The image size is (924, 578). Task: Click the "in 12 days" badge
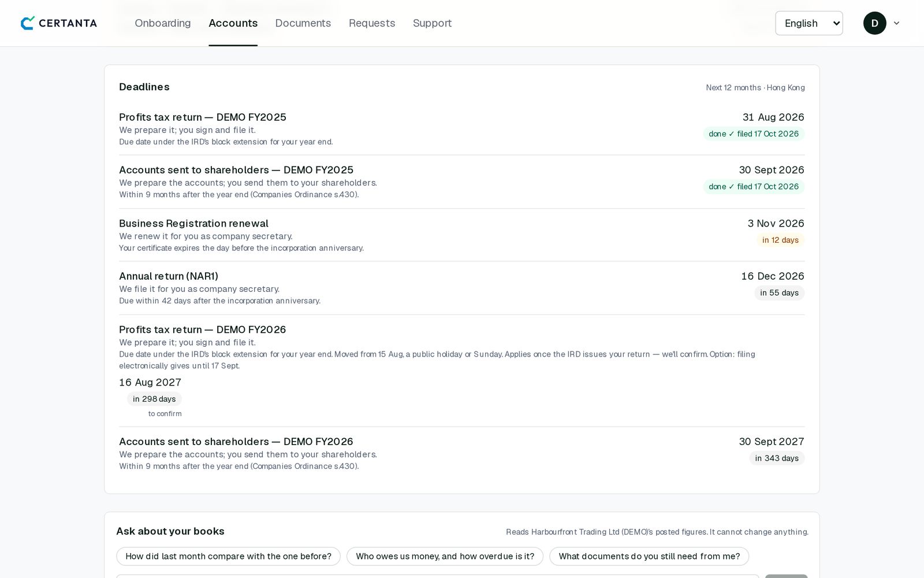click(780, 240)
